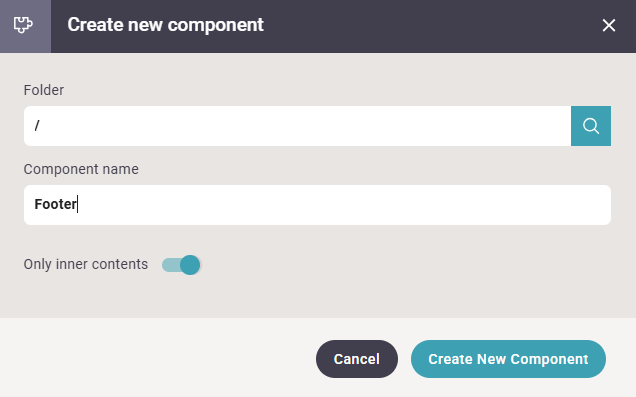Select the dialog title text
Viewport: 636px width, 397px height.
pyautogui.click(x=165, y=25)
